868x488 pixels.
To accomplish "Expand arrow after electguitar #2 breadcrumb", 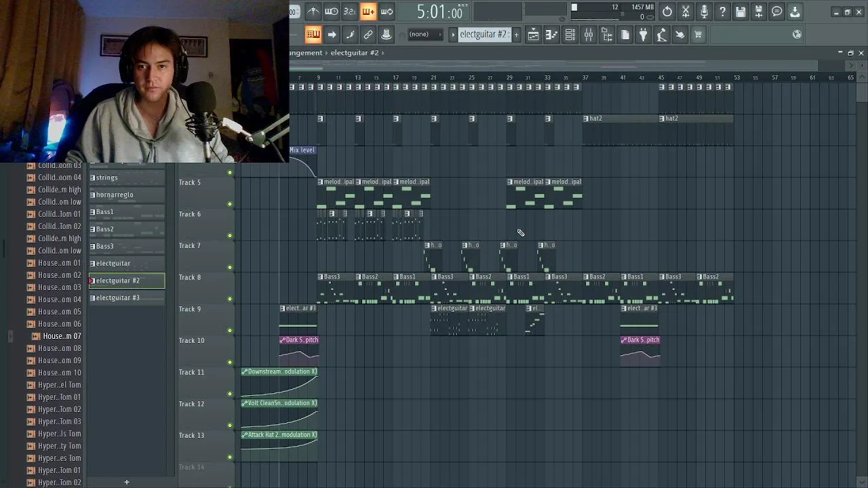I will pos(383,53).
